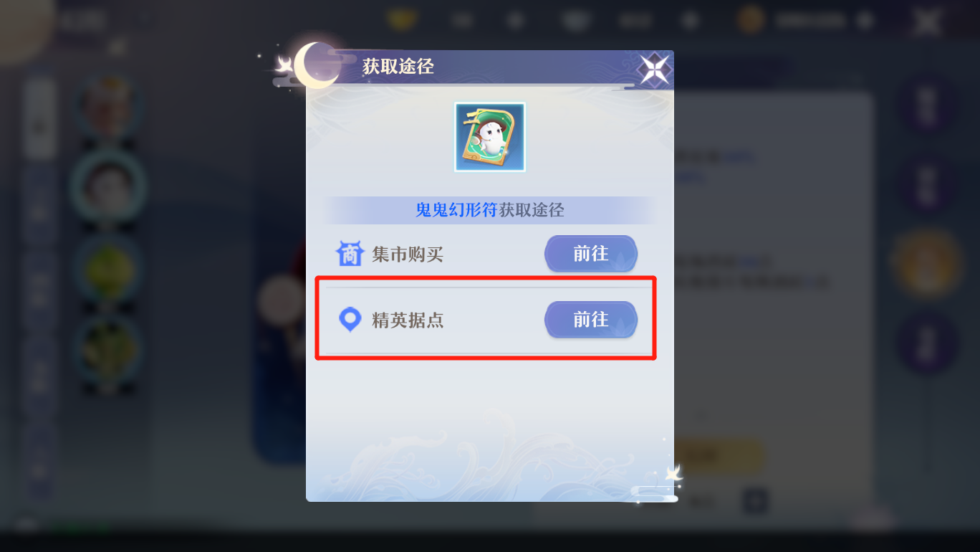Click the crescent moon icon on the title bar
Image resolution: width=980 pixels, height=552 pixels.
(316, 65)
